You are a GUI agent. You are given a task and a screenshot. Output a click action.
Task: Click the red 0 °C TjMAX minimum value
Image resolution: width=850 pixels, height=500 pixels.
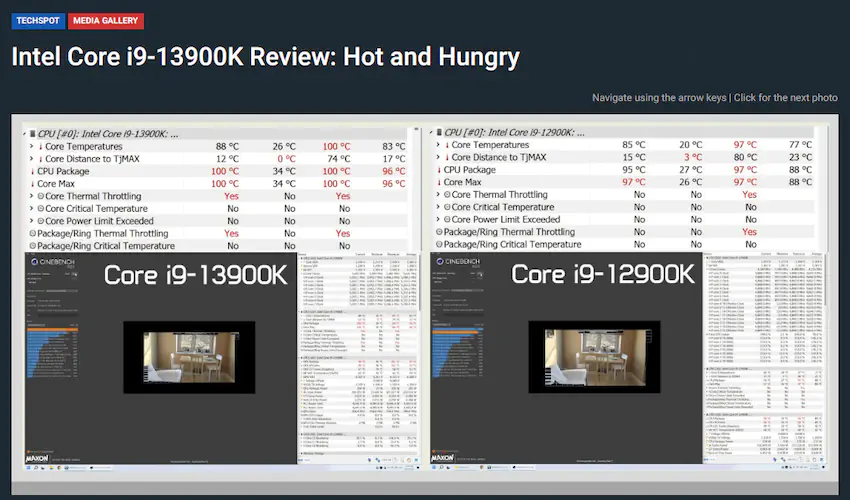[287, 159]
